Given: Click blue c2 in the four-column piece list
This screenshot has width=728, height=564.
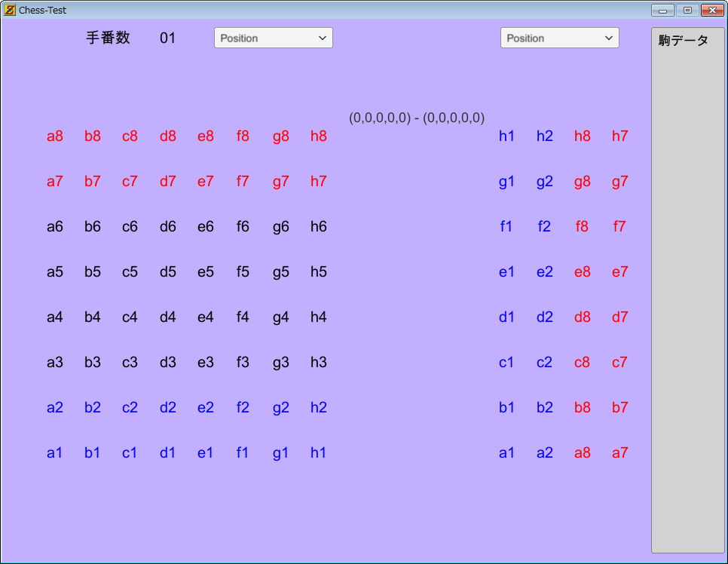Looking at the screenshot, I should pyautogui.click(x=544, y=362).
